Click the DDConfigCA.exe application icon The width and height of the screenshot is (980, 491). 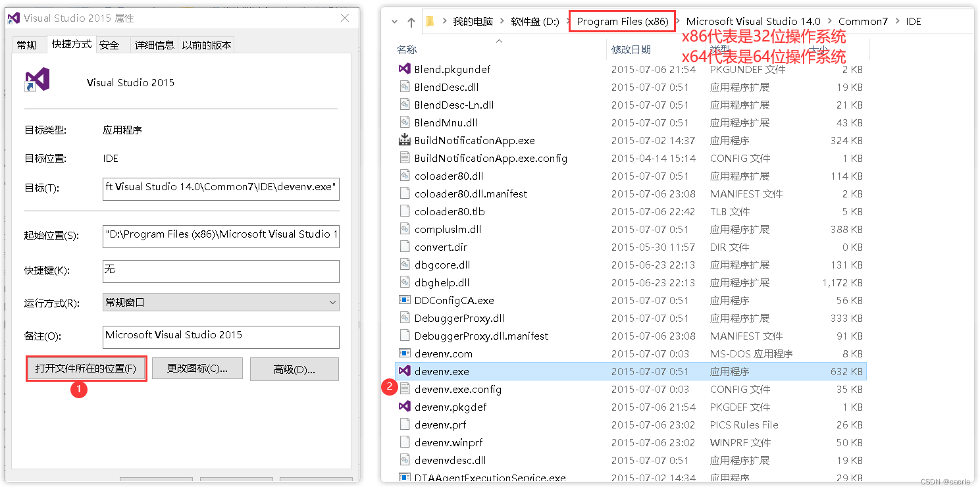pyautogui.click(x=404, y=300)
